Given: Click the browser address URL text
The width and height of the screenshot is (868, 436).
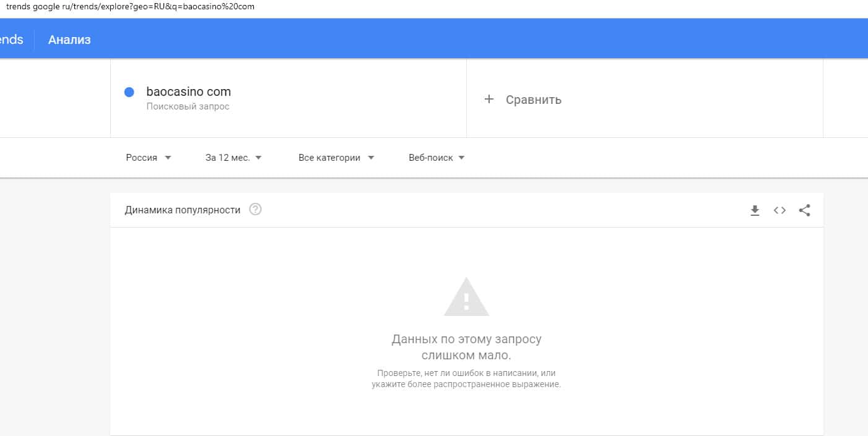Looking at the screenshot, I should tap(130, 7).
